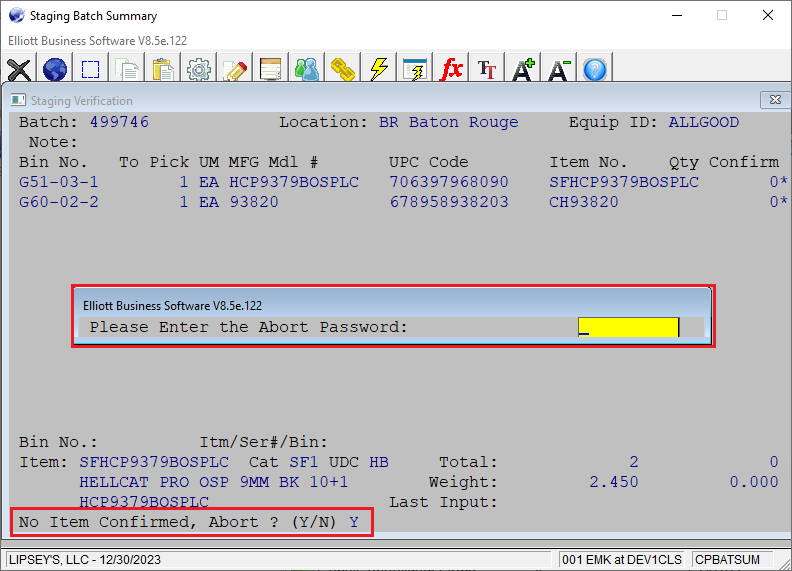Click the pencil note edit icon
Viewport: 792px width, 571px height.
(235, 69)
